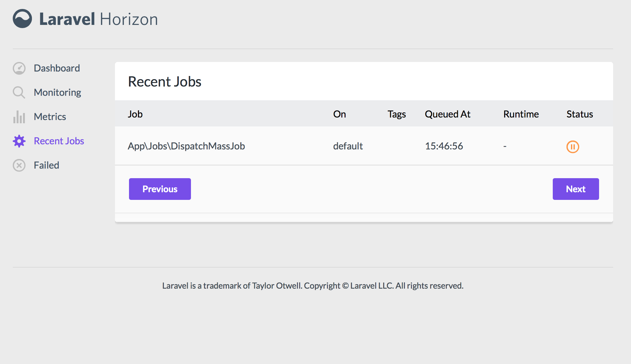Screen dimensions: 631x364
Task: Click the Previous pagination button
Action: coord(160,189)
